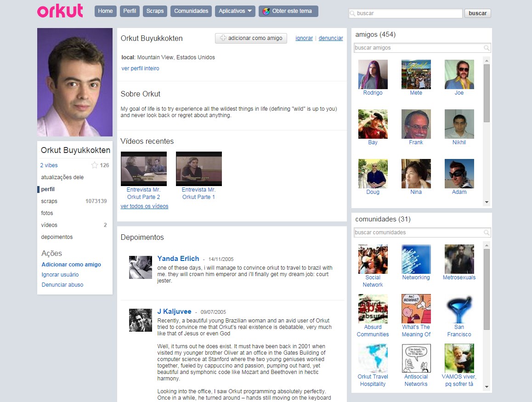
Task: Open friend Bay's avatar
Action: tap(373, 124)
